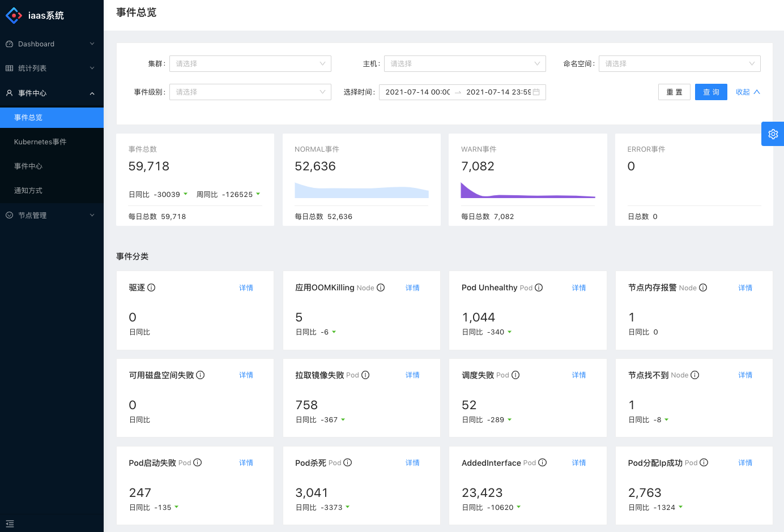This screenshot has width=784, height=532.
Task: Show info icon next to 拉取镜像失败
Action: pyautogui.click(x=365, y=375)
